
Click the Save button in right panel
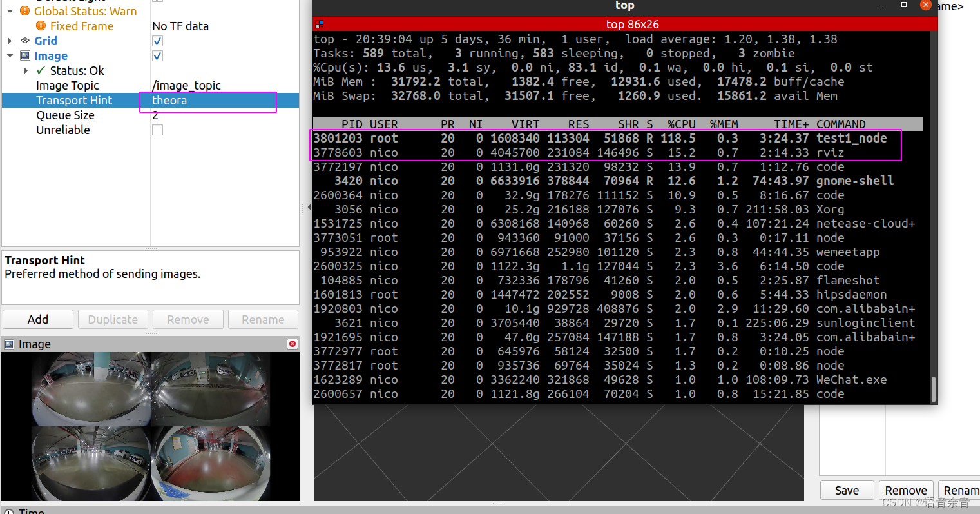(x=847, y=491)
